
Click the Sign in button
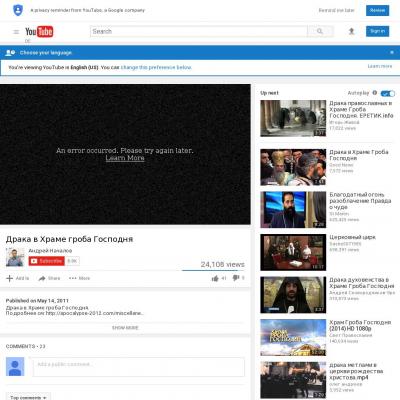click(377, 31)
